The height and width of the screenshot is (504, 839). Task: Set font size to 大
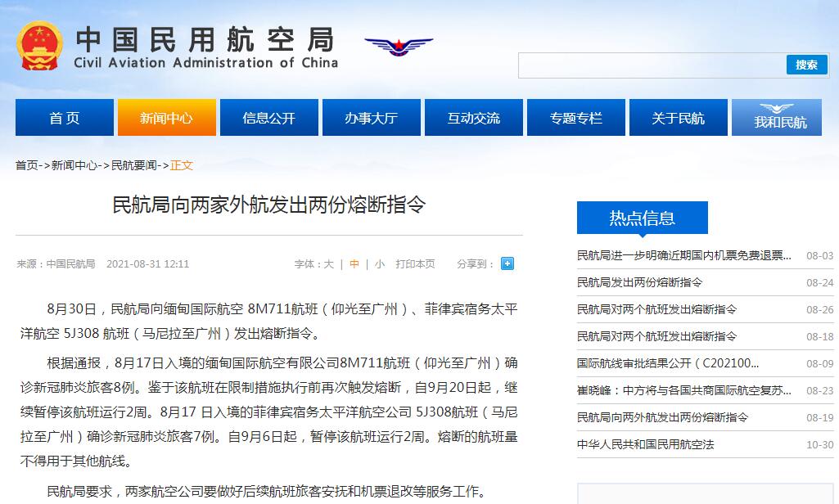pos(328,264)
